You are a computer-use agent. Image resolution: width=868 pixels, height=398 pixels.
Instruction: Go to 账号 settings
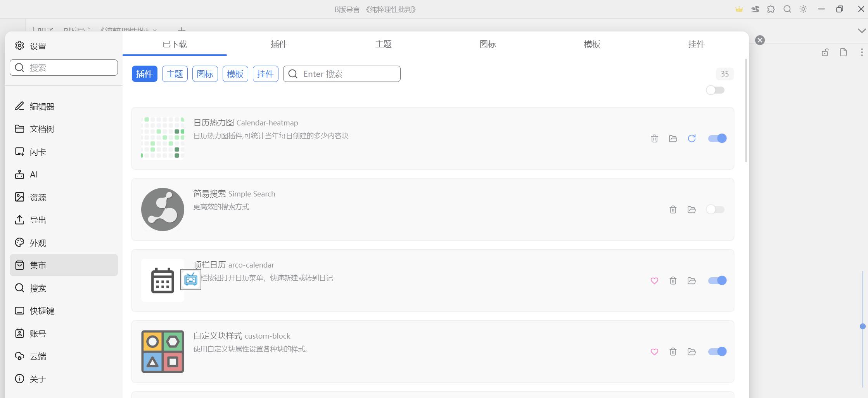tap(64, 334)
